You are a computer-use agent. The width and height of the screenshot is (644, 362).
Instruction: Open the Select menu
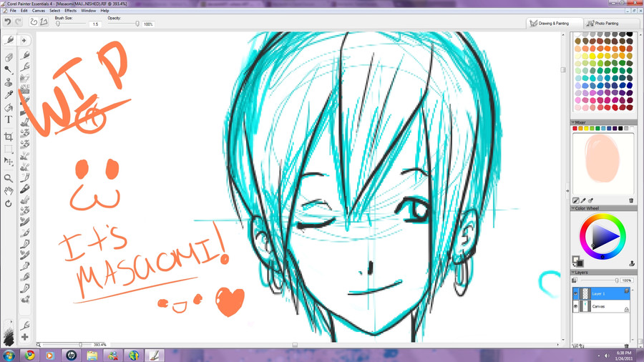tap(55, 11)
